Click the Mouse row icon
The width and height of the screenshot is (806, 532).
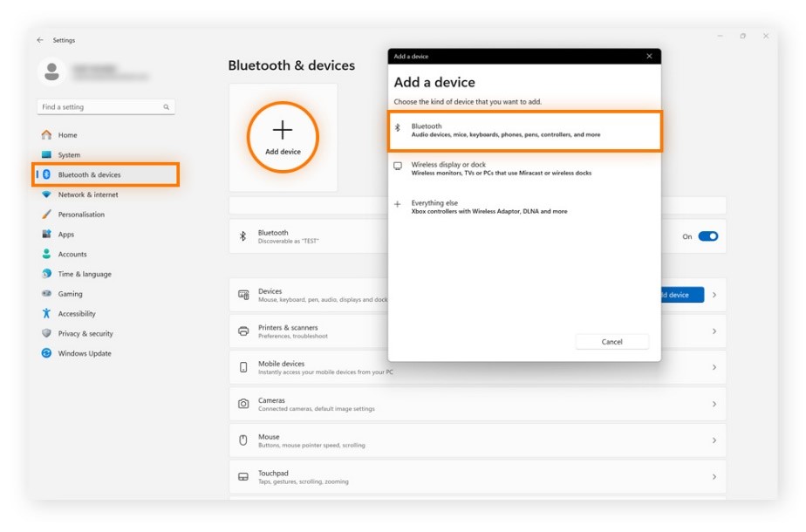tap(243, 440)
